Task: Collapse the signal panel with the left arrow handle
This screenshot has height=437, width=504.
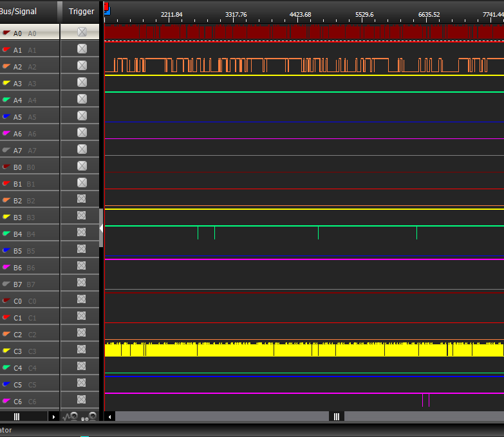Action: [101, 228]
